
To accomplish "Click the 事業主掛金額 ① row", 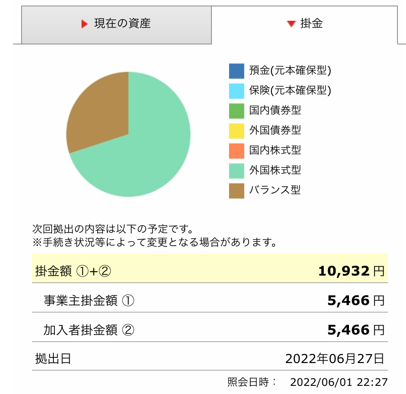I will [x=210, y=298].
